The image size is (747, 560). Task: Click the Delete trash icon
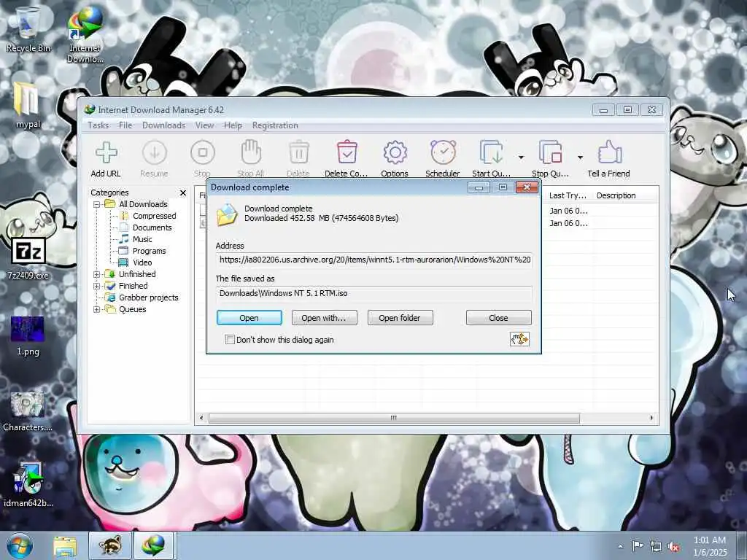[298, 152]
